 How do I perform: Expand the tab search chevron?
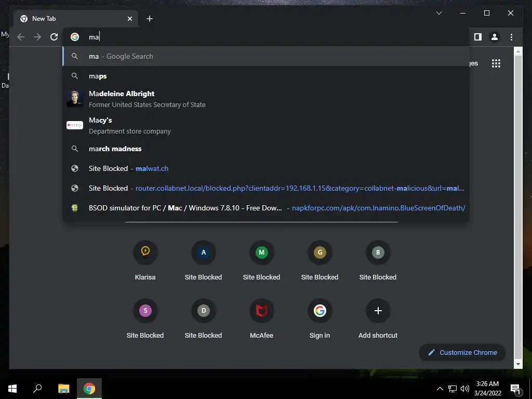pyautogui.click(x=438, y=13)
